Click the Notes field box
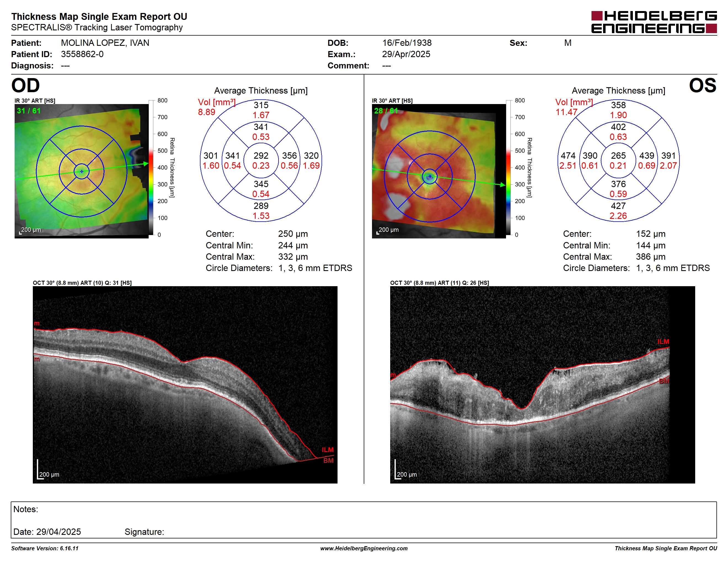728x563 pixels. point(364,520)
